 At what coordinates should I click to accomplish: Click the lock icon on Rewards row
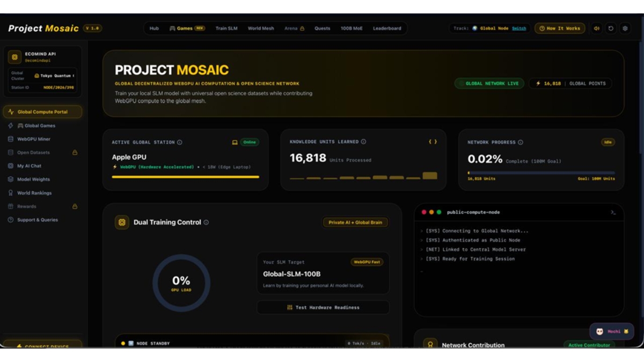75,206
